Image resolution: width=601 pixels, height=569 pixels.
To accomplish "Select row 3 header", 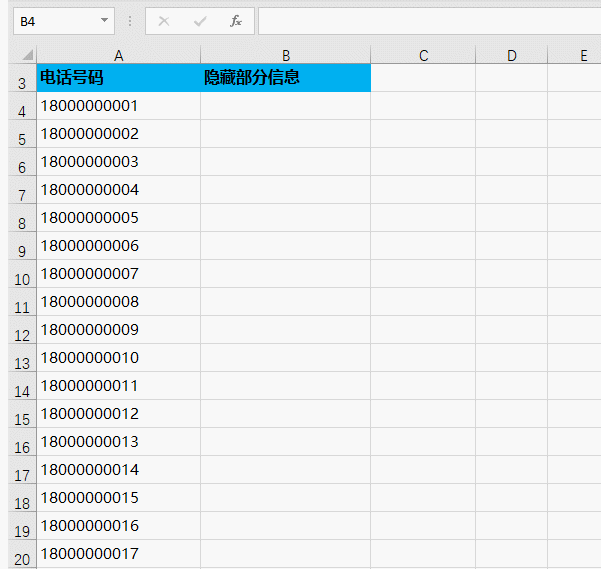I will point(22,78).
